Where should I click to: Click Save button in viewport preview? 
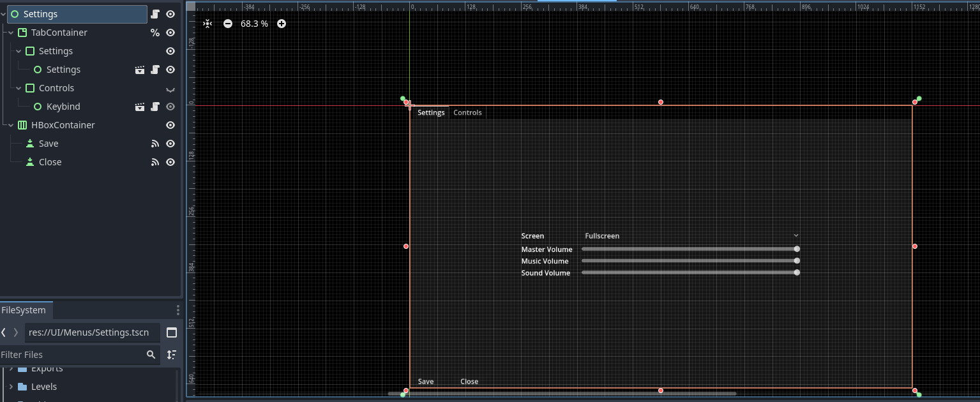pos(426,382)
